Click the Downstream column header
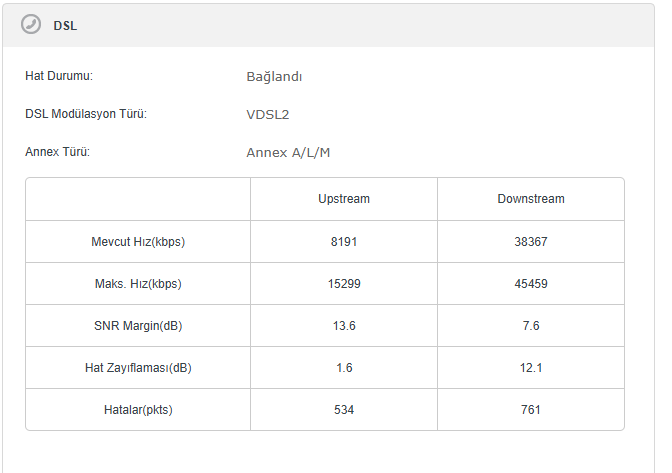The image size is (672, 473). [531, 199]
